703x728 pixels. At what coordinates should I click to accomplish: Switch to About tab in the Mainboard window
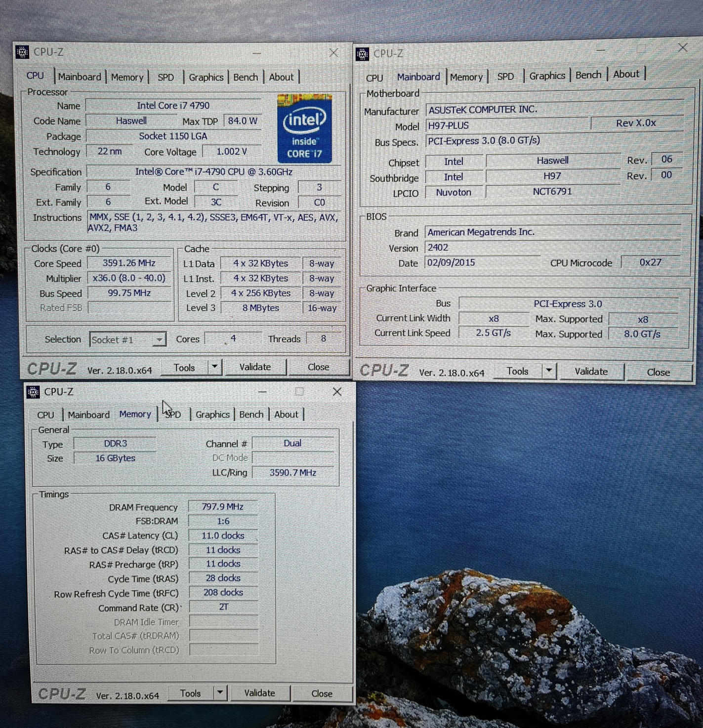(626, 74)
